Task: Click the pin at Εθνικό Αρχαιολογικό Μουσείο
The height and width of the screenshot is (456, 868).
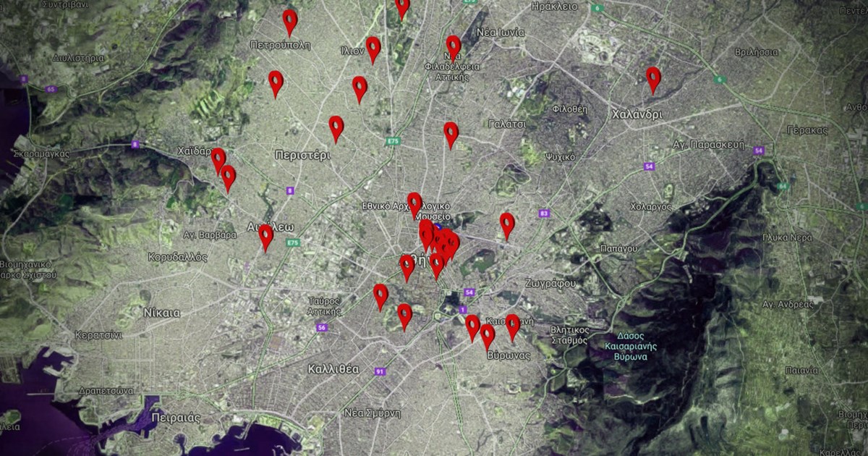Action: click(x=414, y=204)
